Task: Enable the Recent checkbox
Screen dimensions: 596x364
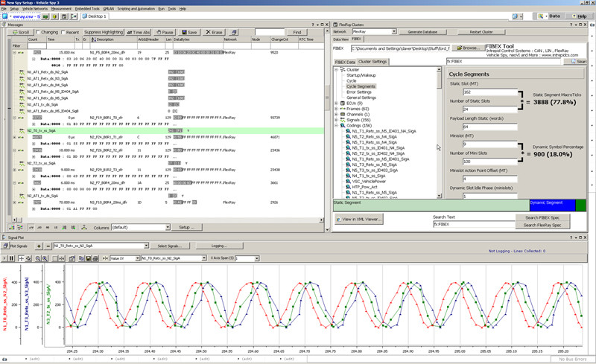Action: click(65, 33)
